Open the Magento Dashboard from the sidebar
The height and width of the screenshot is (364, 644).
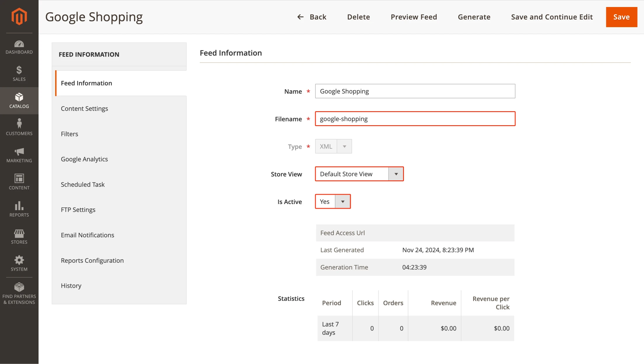tap(19, 47)
